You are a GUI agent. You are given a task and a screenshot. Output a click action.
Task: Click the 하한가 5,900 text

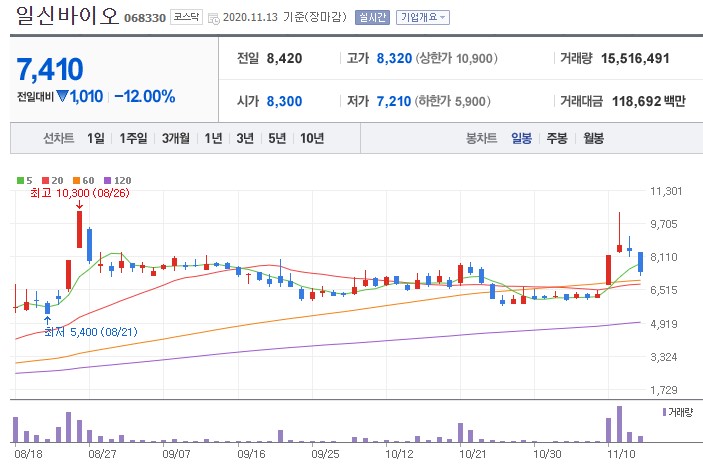pos(452,101)
